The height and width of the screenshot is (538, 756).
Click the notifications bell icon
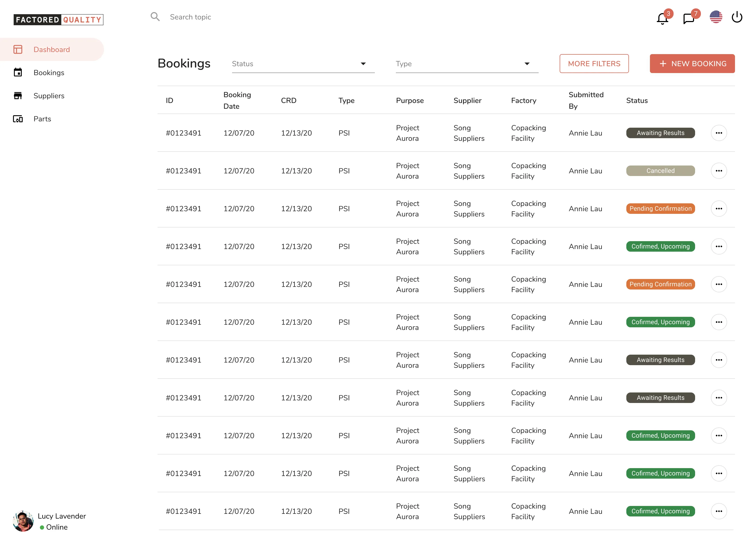(662, 18)
